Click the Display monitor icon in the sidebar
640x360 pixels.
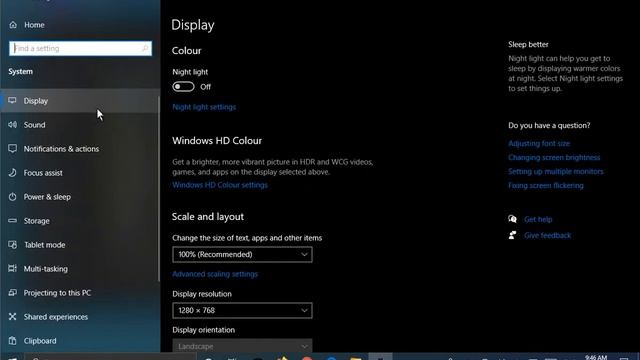[13, 100]
